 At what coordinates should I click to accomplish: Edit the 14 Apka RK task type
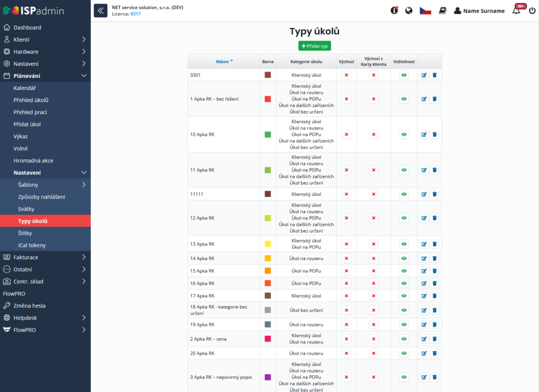[424, 258]
